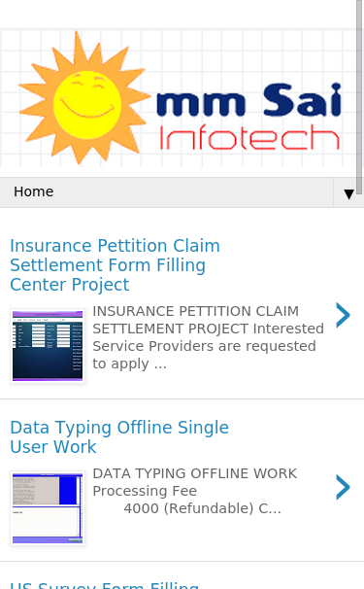This screenshot has height=589, width=364.
Task: Click the red "Infotech" logo text
Action: click(249, 137)
